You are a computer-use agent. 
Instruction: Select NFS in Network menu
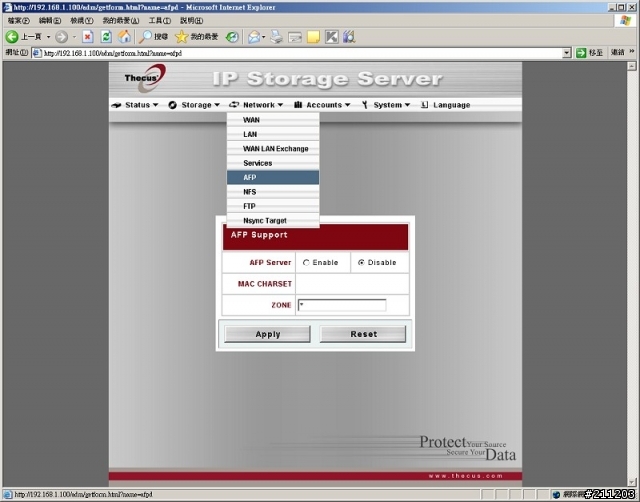tap(273, 192)
